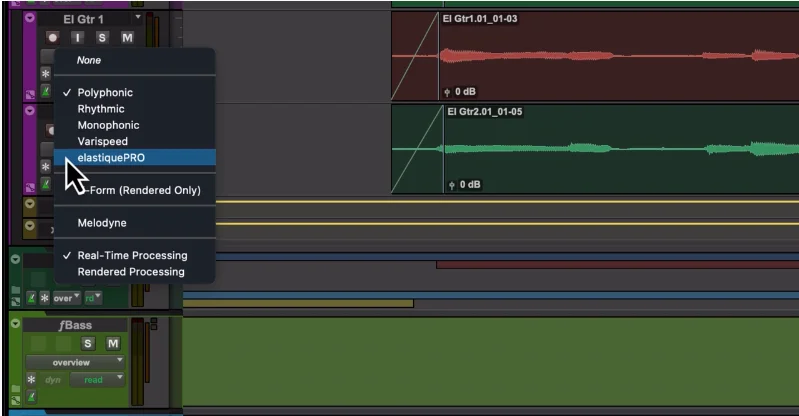Click the 0 dB clip gain on El Gtr1 clip
This screenshot has width=799, height=416.
(x=460, y=92)
